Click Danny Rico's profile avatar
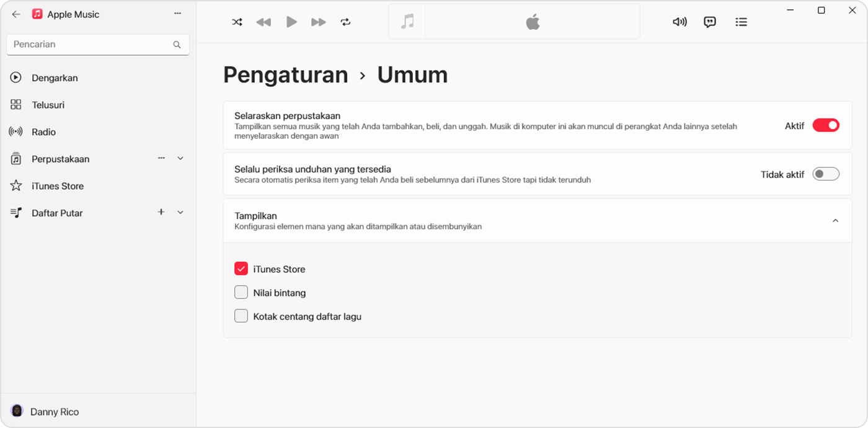868x428 pixels. (x=17, y=411)
